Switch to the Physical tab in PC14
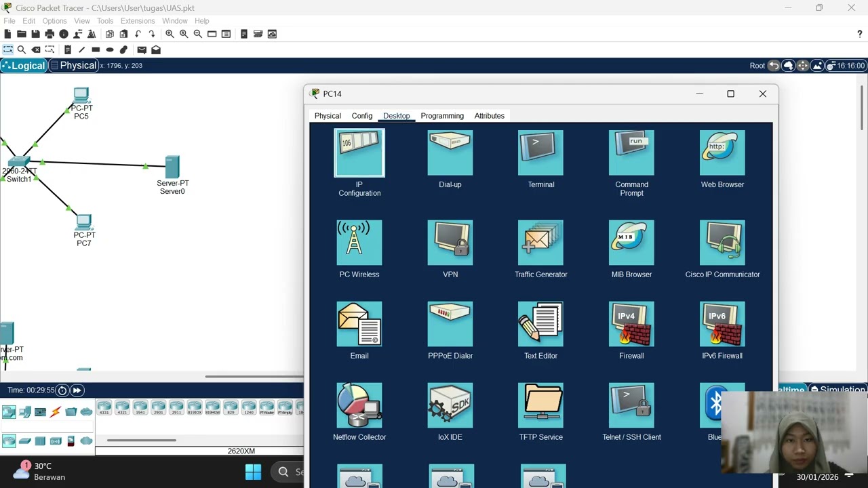868x488 pixels. tap(328, 116)
